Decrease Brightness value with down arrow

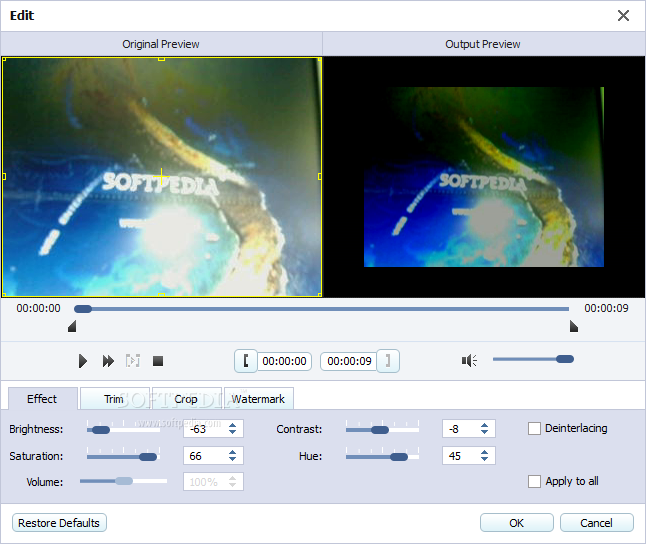click(233, 432)
